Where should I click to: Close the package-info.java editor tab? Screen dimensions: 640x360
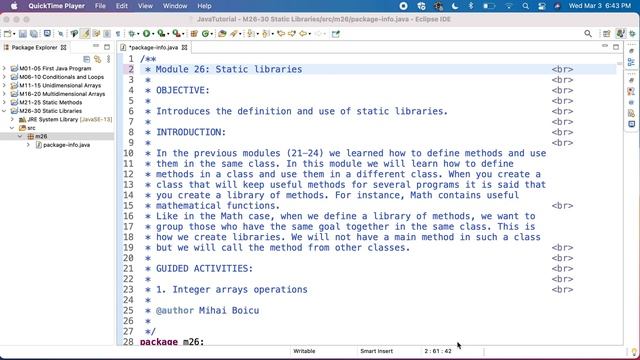tap(184, 47)
